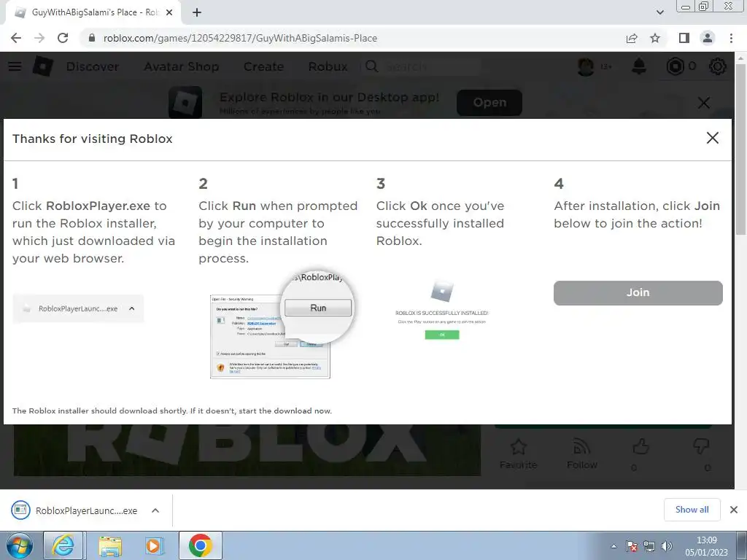The image size is (747, 560).
Task: Open Roblox notifications bell
Action: coord(639,66)
